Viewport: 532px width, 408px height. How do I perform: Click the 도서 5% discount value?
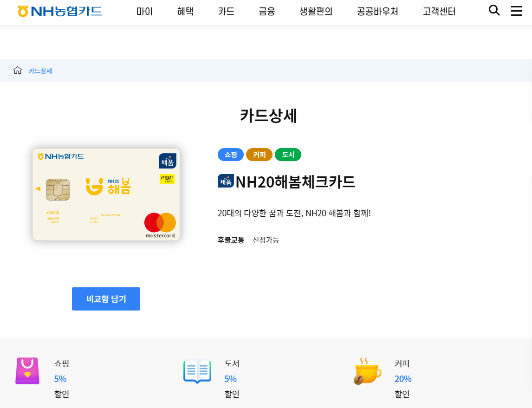pyautogui.click(x=230, y=379)
